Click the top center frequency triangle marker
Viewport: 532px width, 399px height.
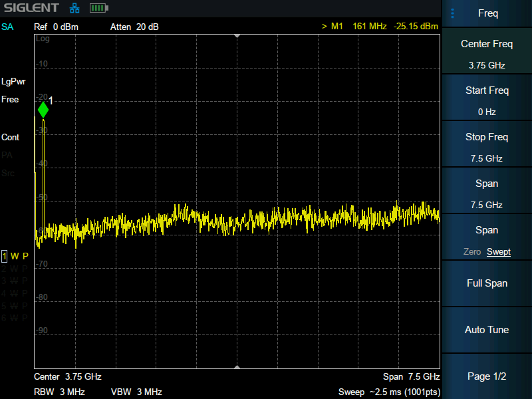coord(237,37)
